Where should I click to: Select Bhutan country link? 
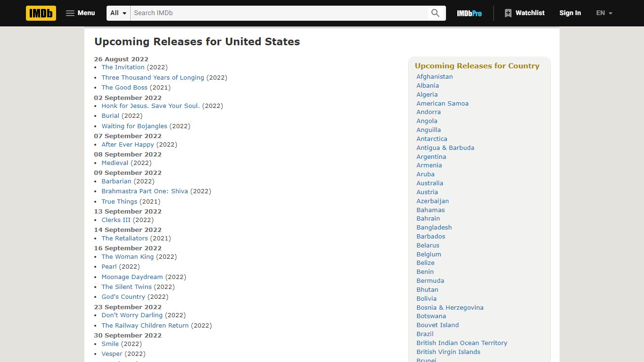[427, 290]
